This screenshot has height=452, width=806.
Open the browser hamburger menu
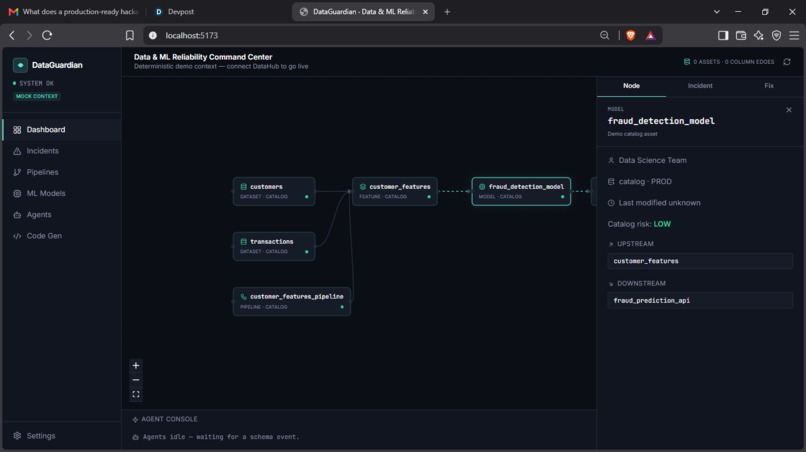[794, 35]
